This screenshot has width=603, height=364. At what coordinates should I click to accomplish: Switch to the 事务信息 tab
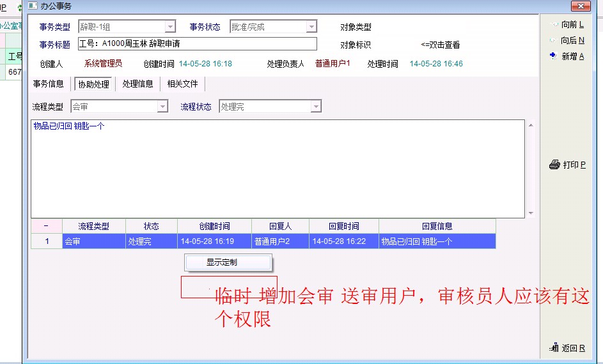[x=49, y=84]
